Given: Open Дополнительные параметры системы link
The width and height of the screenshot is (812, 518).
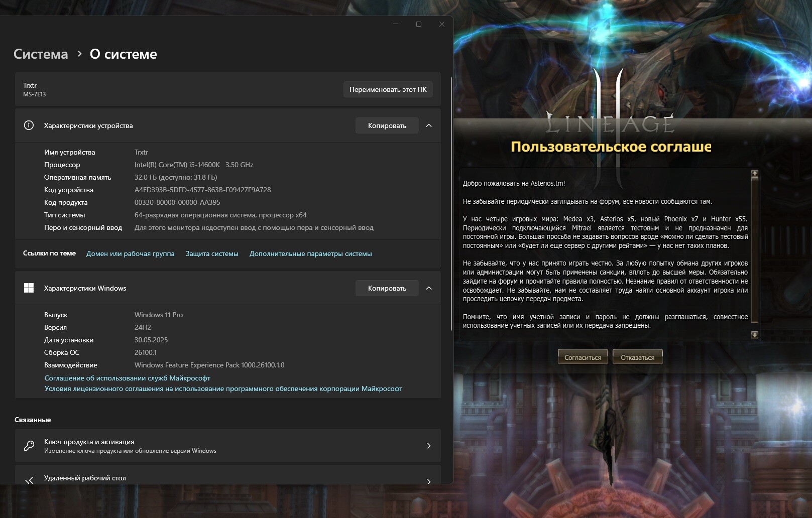Looking at the screenshot, I should pos(311,253).
